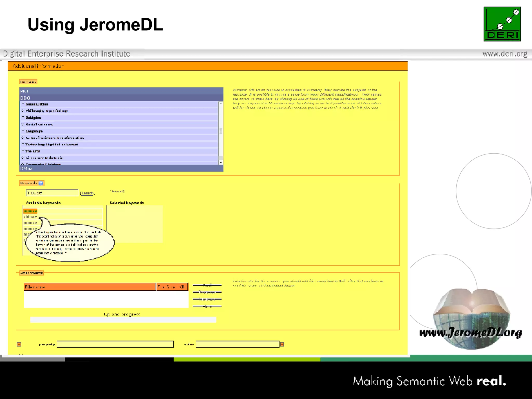Click the keyword search input field

click(x=52, y=193)
